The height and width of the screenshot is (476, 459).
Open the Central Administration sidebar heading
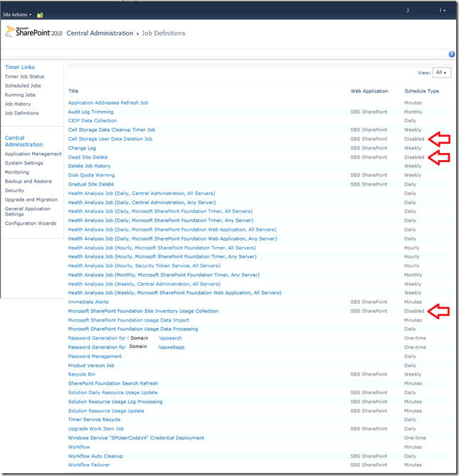coord(23,141)
